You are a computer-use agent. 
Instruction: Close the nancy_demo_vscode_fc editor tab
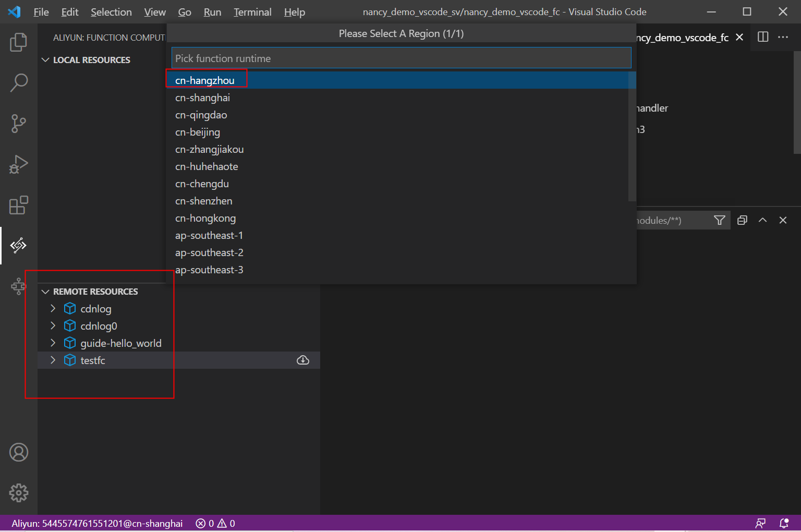coord(739,37)
